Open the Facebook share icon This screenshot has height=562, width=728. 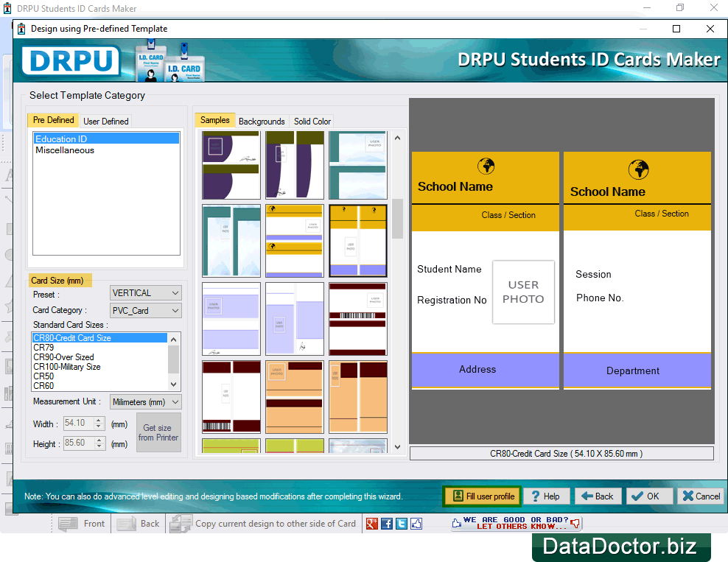pos(387,524)
